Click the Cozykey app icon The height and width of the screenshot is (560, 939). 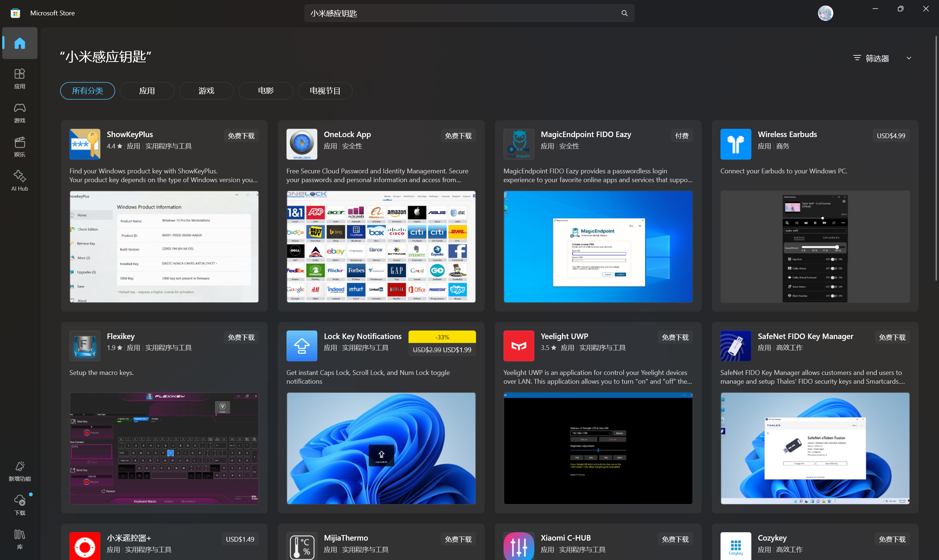(x=736, y=546)
